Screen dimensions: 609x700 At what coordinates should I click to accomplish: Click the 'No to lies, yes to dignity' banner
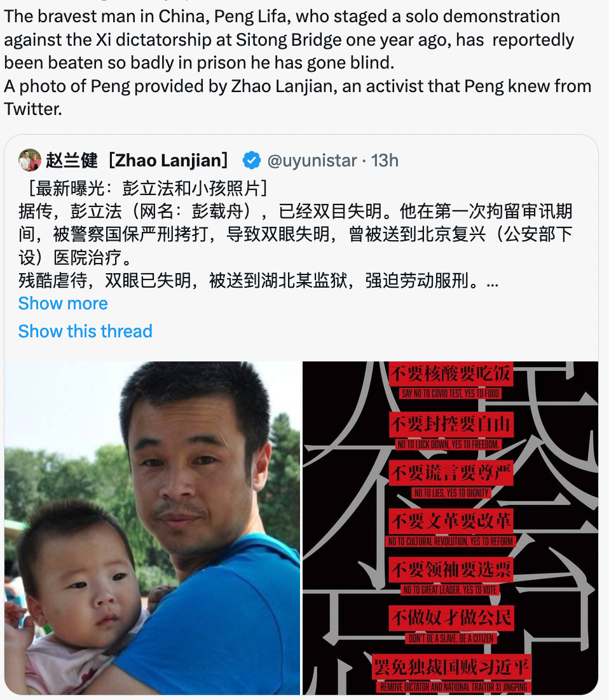[451, 493]
